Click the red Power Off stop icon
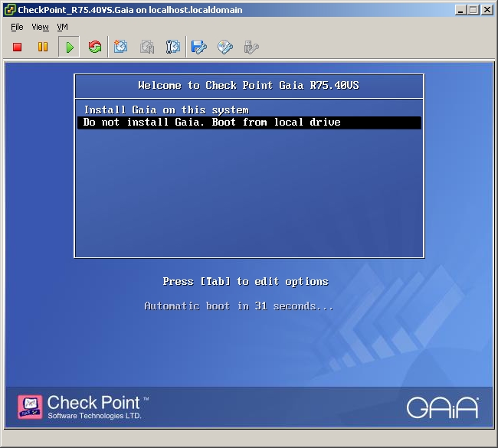Screen dimensions: 498x448 coord(17,47)
